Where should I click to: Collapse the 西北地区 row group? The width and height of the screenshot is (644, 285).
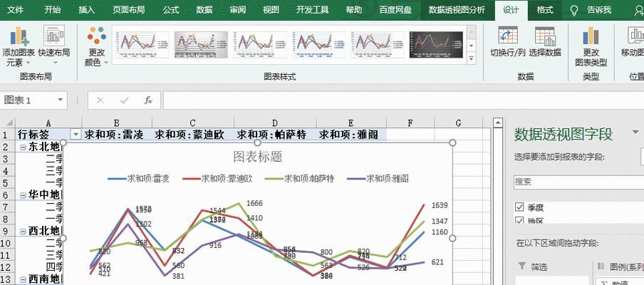[23, 231]
